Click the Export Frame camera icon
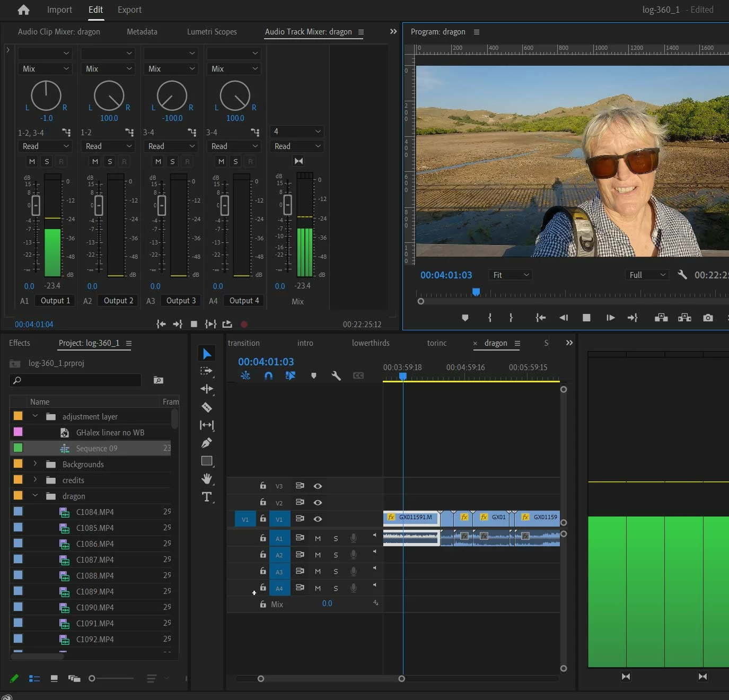Viewport: 729px width, 700px height. [707, 318]
